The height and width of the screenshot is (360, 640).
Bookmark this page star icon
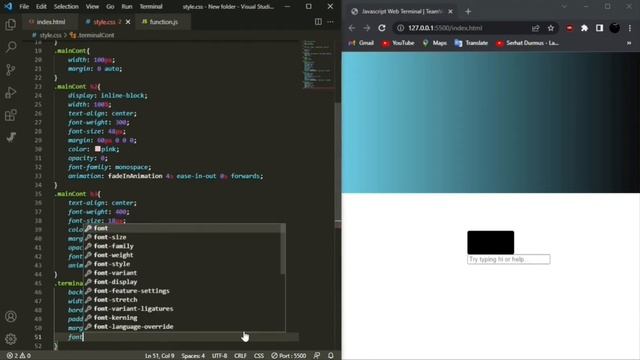coord(551,28)
